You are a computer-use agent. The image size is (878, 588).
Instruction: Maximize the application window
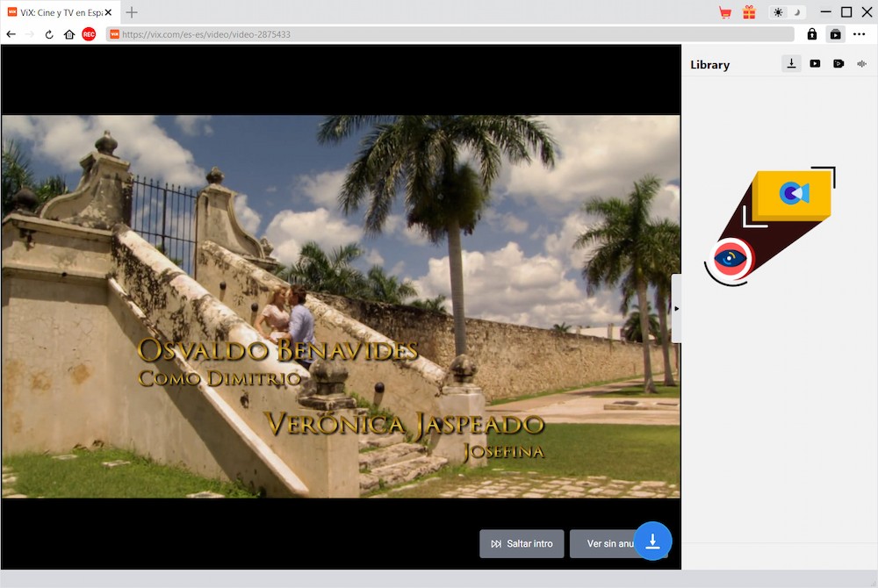click(x=846, y=12)
